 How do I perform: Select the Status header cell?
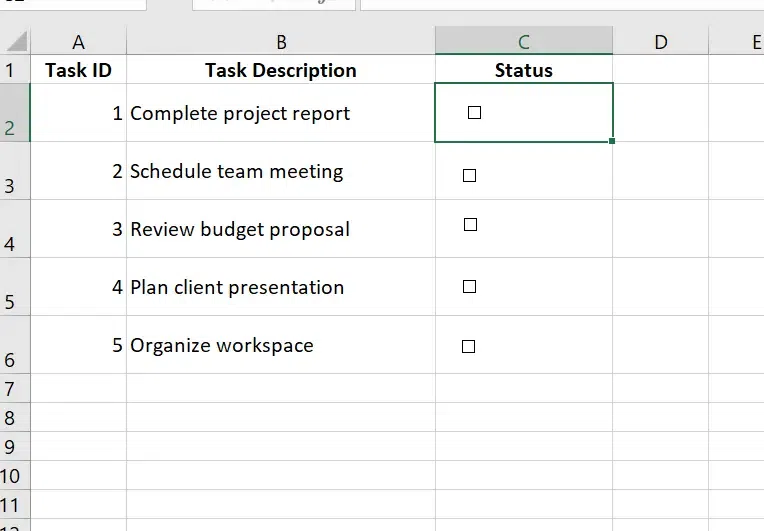point(523,70)
